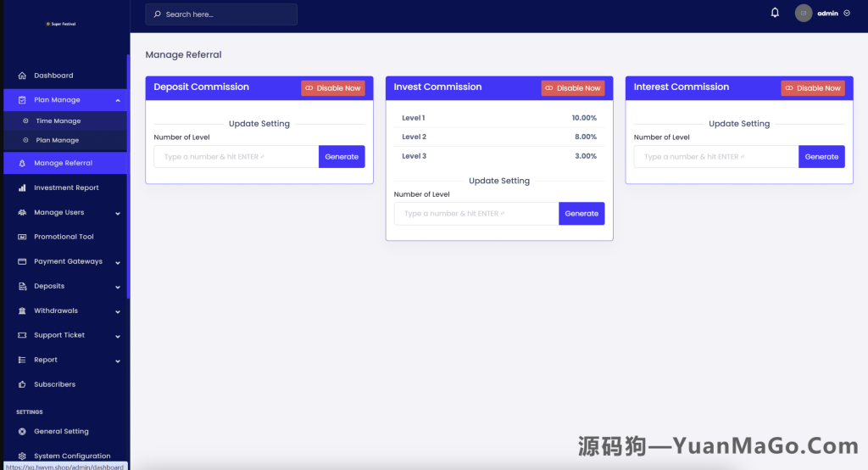Click the Dashboard home icon in sidebar
Screen dimensions: 868x470
22,76
